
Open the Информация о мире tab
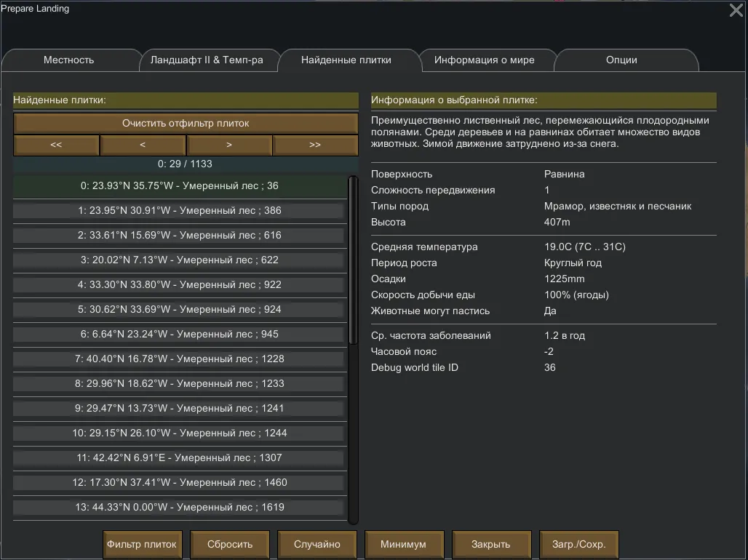point(484,60)
